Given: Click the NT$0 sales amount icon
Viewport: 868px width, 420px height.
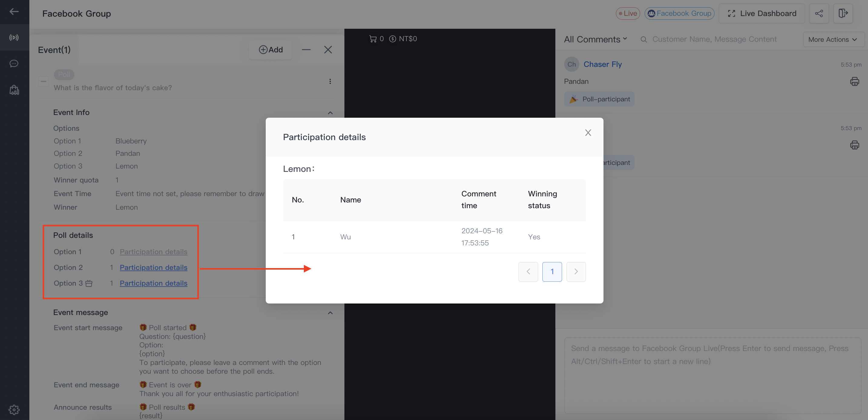Looking at the screenshot, I should coord(392,39).
